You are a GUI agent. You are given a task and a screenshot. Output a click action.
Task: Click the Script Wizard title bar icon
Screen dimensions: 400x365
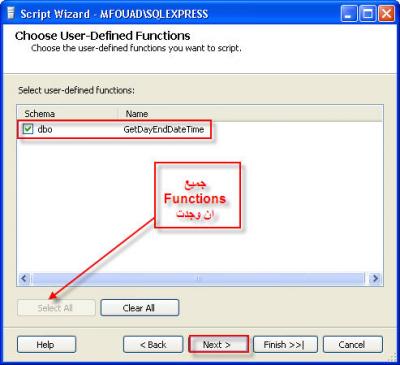point(11,13)
